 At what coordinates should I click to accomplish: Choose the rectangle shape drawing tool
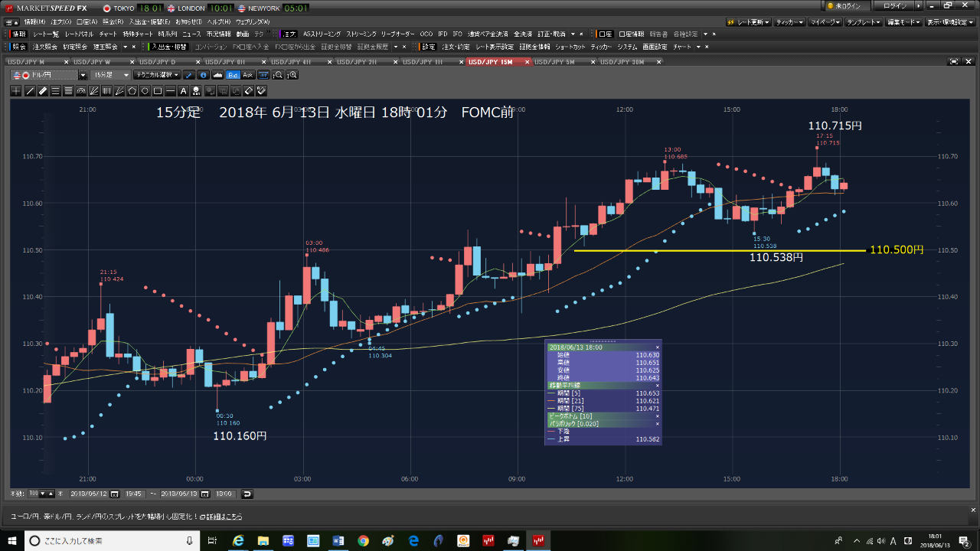(158, 91)
